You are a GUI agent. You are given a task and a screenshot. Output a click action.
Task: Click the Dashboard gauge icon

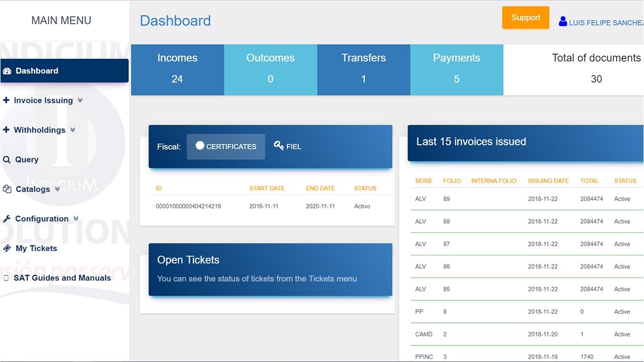point(7,71)
